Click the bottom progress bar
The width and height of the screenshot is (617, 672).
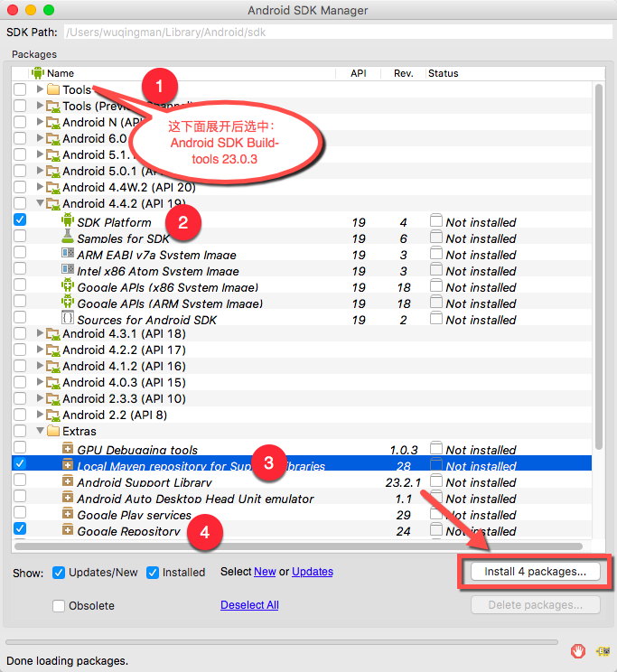click(282, 642)
